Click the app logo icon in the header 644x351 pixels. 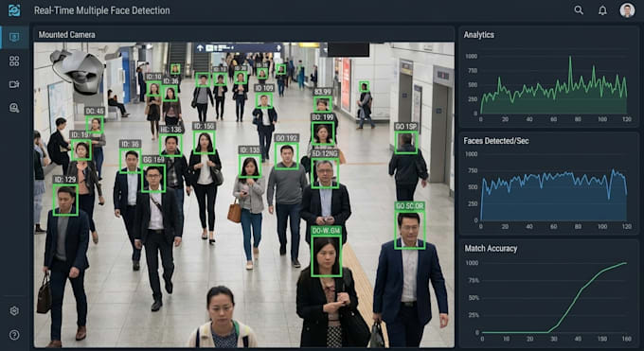(x=14, y=10)
